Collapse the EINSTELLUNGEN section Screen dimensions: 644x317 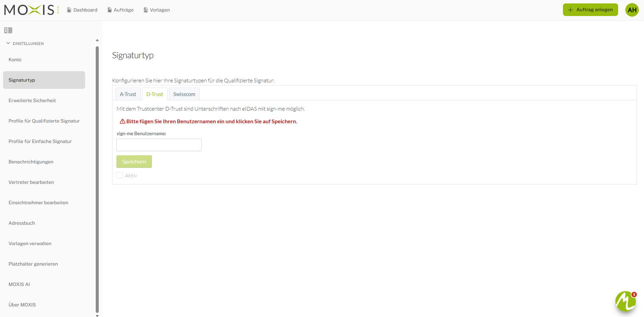25,44
